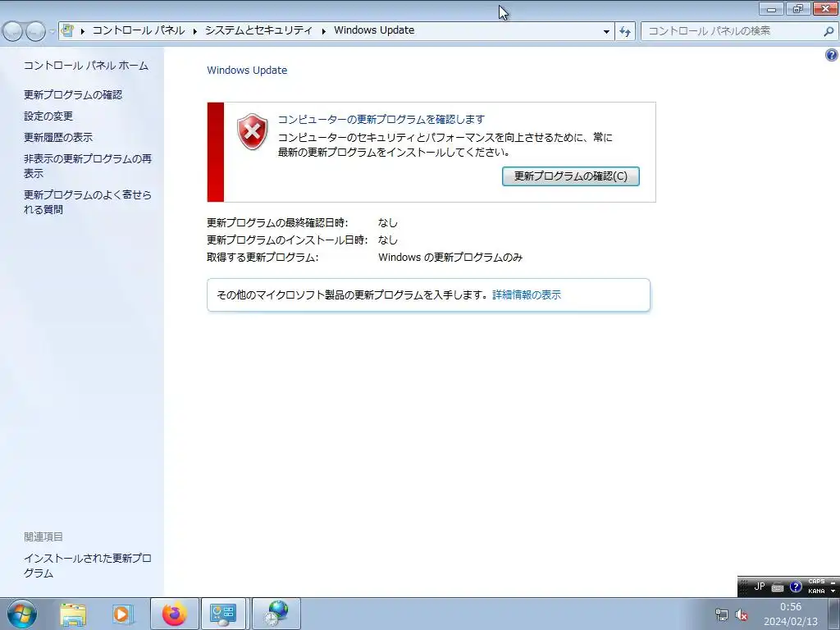The width and height of the screenshot is (840, 630).
Task: Click the 更新プログラムの確認(C) button
Action: coord(571,176)
